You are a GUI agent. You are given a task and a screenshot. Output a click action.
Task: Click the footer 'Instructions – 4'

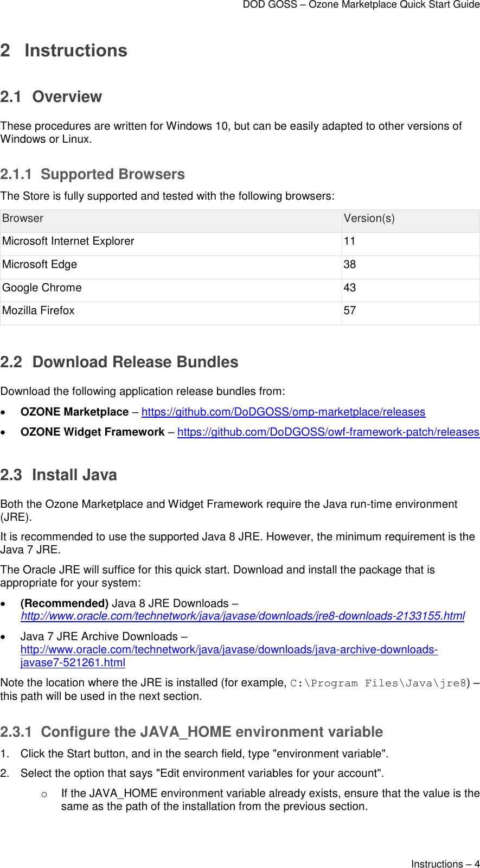tap(445, 864)
